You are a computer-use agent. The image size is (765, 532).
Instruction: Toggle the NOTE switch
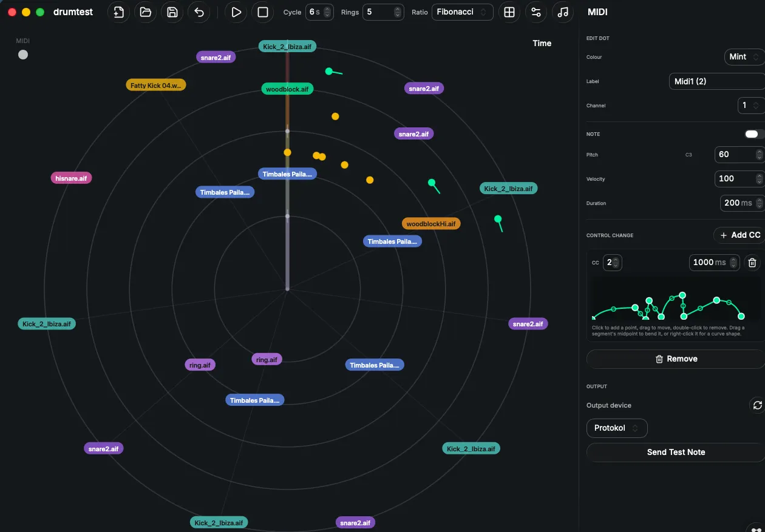tap(755, 134)
